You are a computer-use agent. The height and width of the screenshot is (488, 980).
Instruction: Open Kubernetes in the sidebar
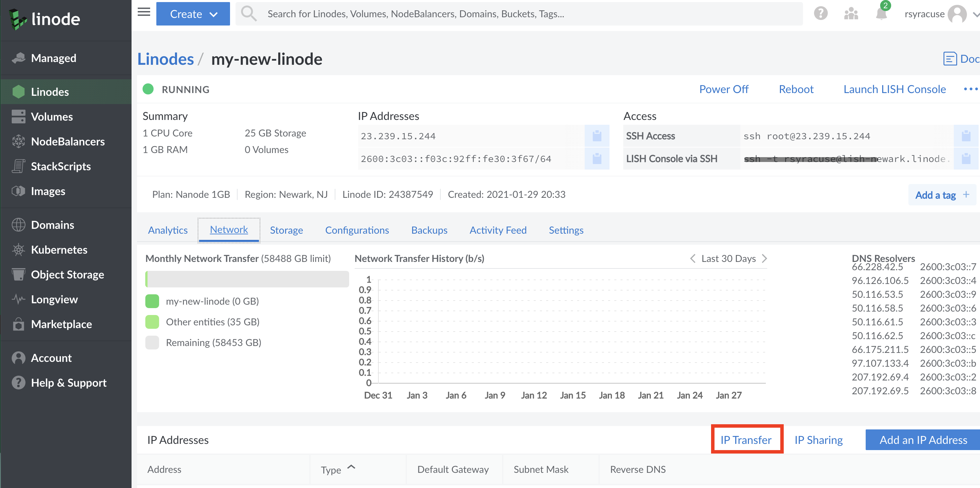coord(59,250)
